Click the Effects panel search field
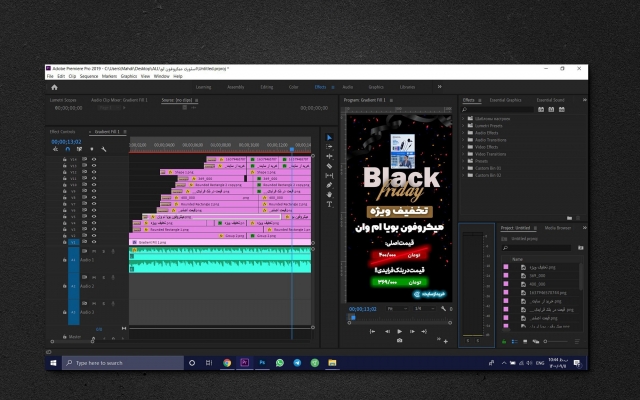 tap(498, 109)
